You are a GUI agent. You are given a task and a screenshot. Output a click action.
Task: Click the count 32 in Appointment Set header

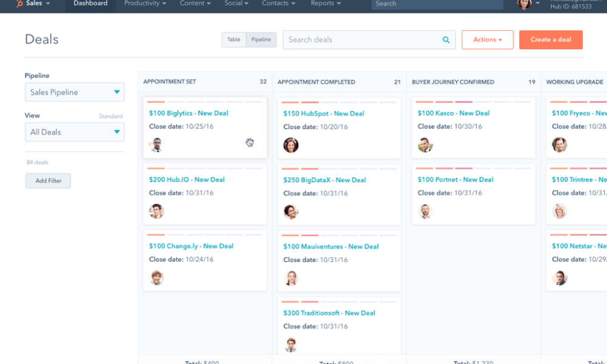[263, 82]
